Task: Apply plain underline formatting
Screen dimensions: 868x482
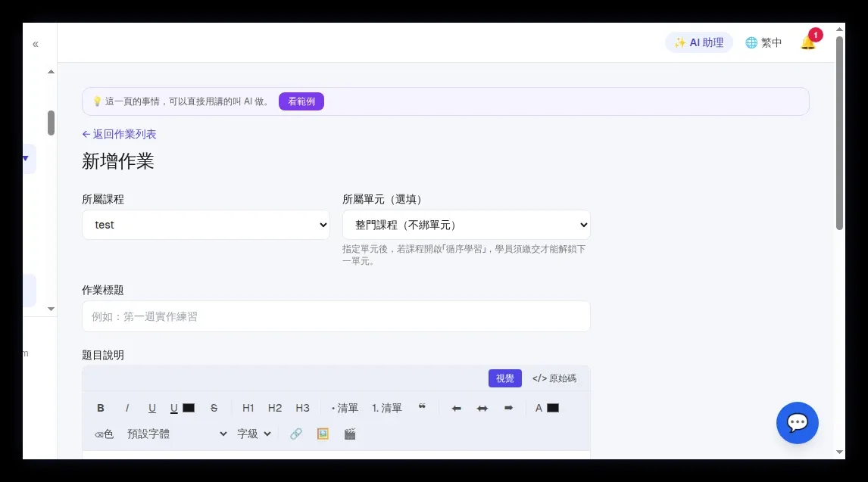Action: point(152,408)
